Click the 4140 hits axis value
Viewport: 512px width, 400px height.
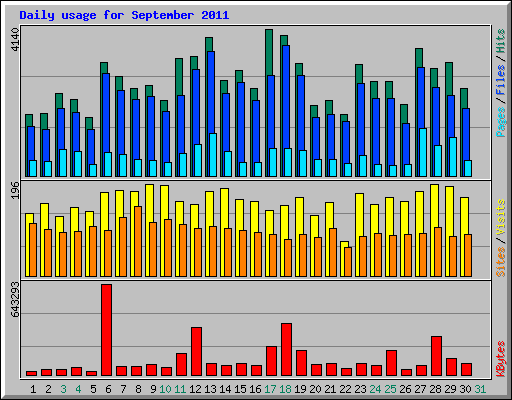coord(15,39)
